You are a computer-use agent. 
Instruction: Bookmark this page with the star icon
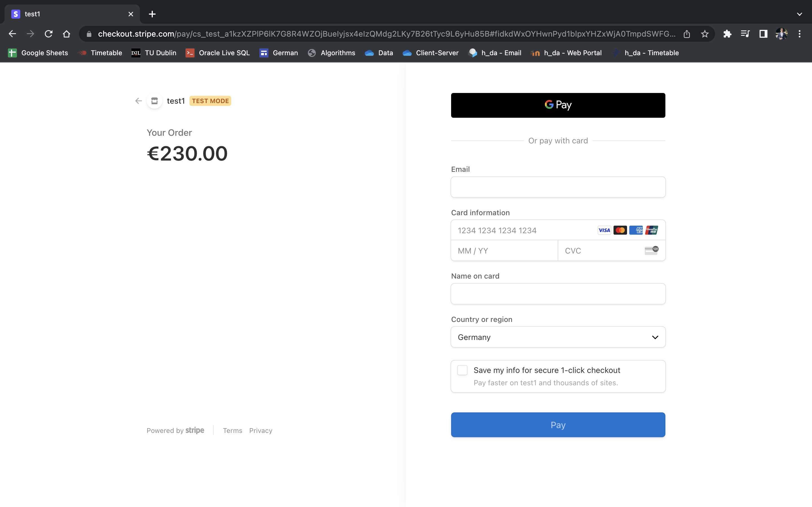(705, 34)
